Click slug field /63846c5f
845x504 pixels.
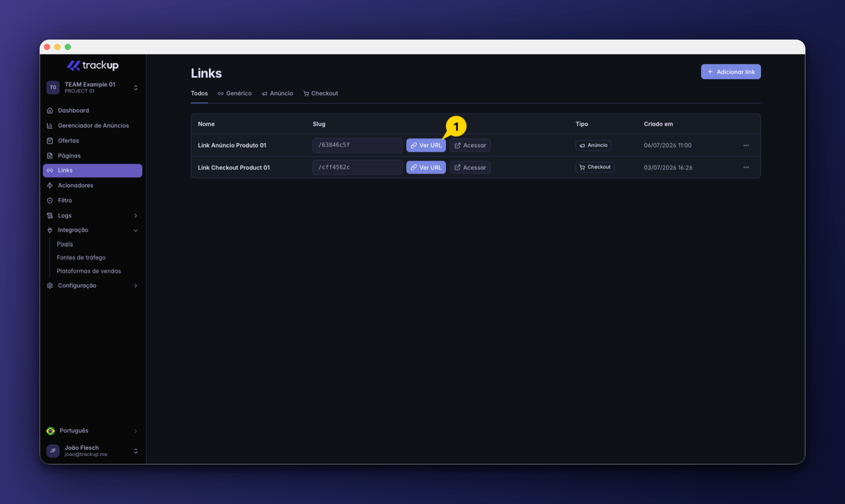click(x=357, y=145)
